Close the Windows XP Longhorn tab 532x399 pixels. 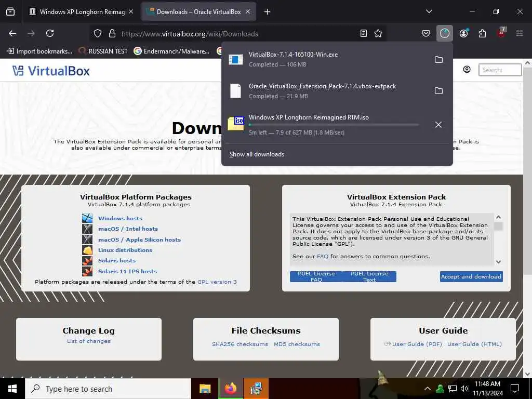pyautogui.click(x=131, y=12)
